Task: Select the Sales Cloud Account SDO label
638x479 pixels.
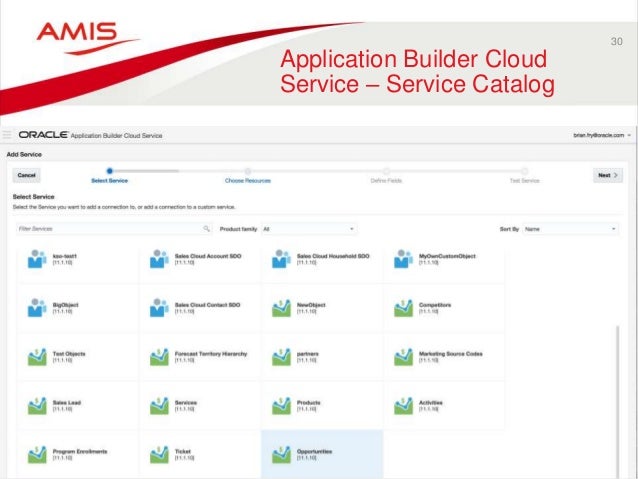Action: pyautogui.click(x=208, y=256)
